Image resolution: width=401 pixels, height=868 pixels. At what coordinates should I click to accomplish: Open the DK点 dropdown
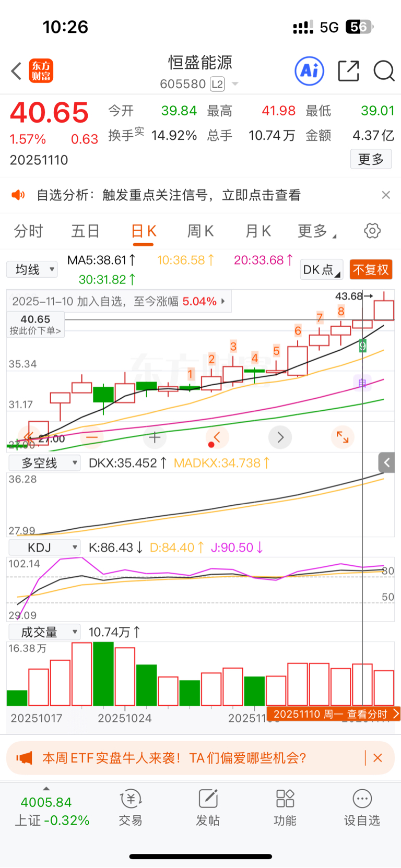click(x=322, y=270)
